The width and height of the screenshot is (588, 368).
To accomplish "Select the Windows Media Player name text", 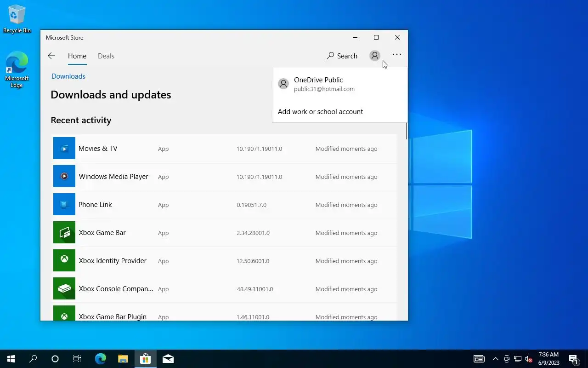I will (113, 176).
